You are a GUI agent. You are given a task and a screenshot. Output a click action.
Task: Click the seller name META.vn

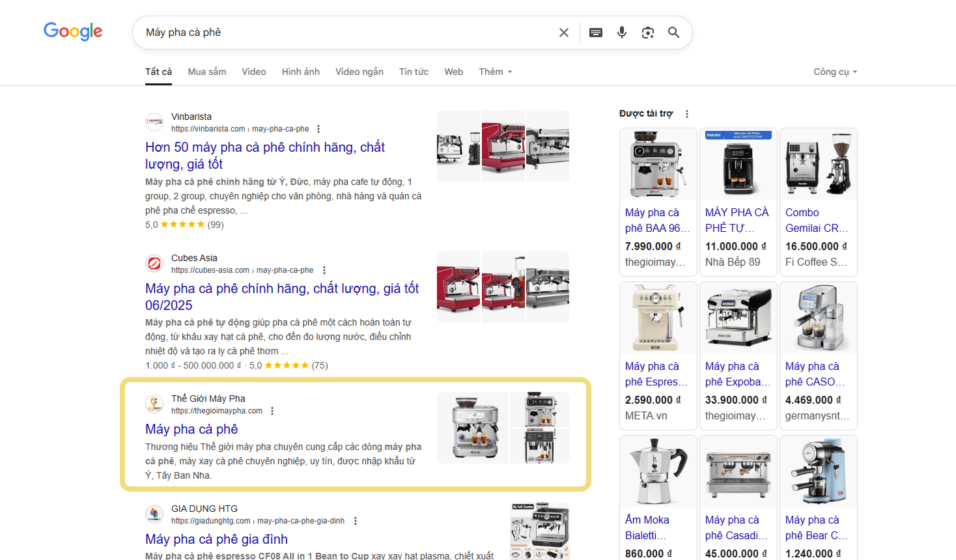[x=646, y=415]
